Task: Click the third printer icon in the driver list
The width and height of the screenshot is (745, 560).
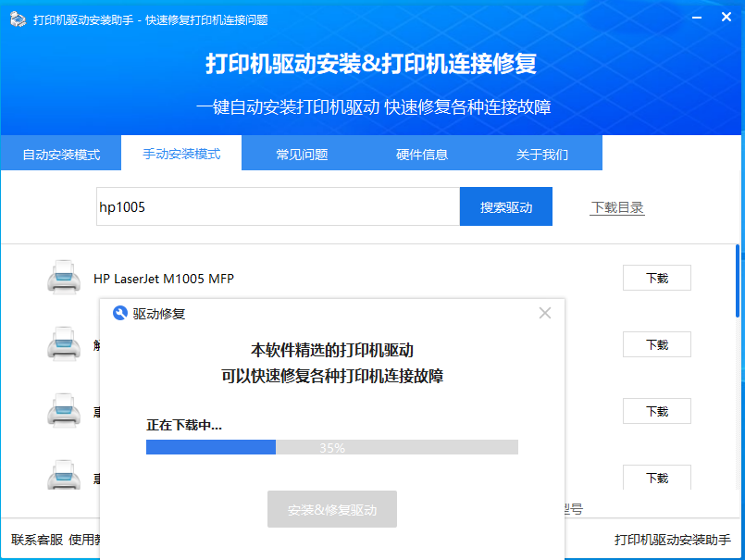Action: pos(63,410)
